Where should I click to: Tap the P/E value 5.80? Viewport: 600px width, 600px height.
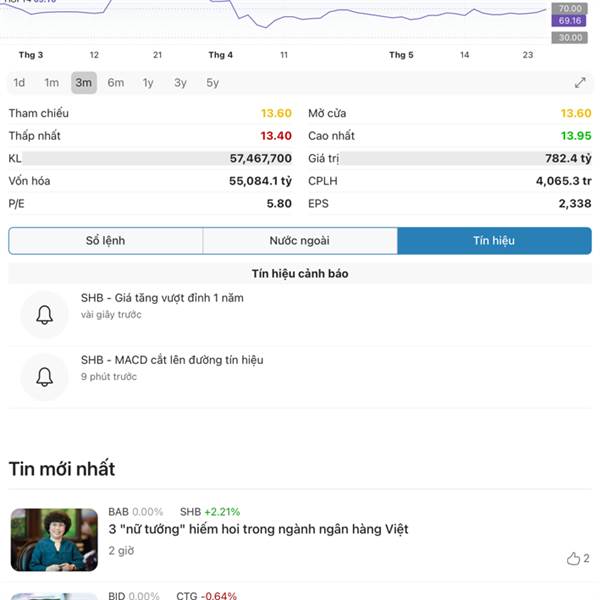tap(279, 204)
